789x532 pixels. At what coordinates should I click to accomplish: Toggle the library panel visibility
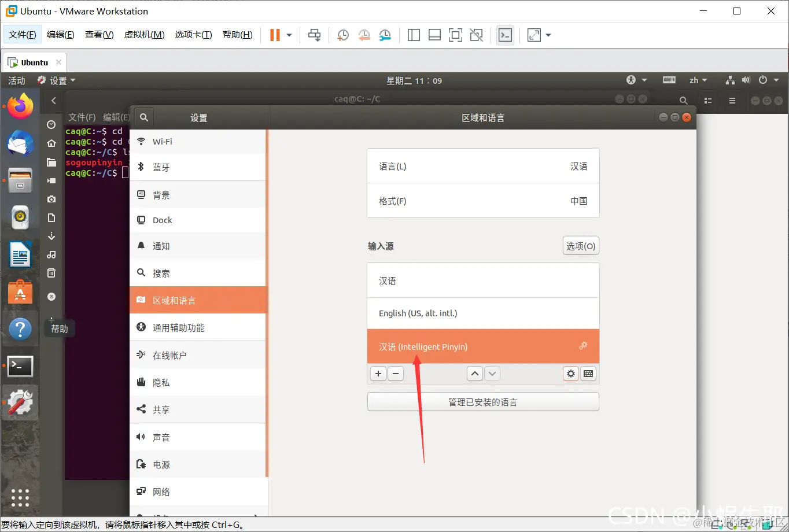414,35
